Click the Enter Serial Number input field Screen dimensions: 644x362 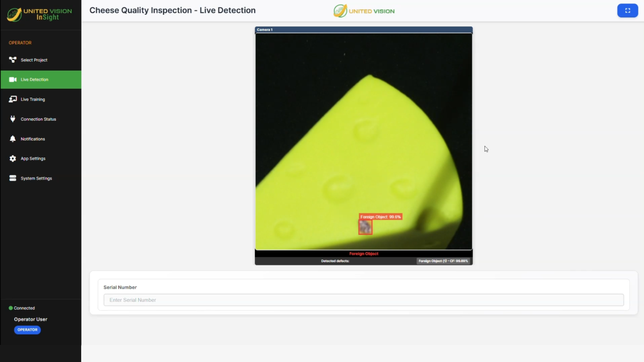pos(364,300)
